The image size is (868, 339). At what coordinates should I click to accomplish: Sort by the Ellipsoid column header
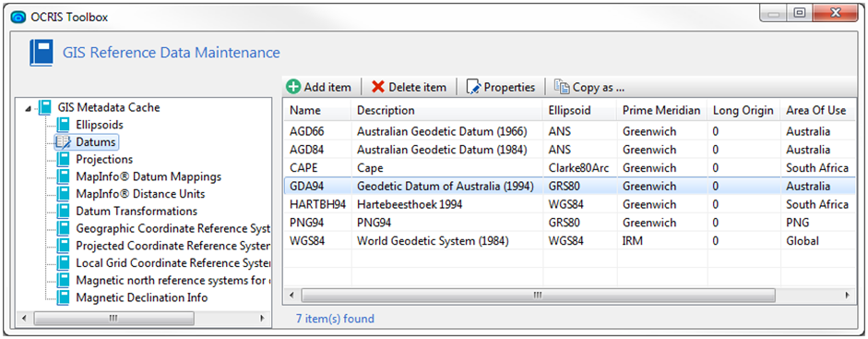579,110
